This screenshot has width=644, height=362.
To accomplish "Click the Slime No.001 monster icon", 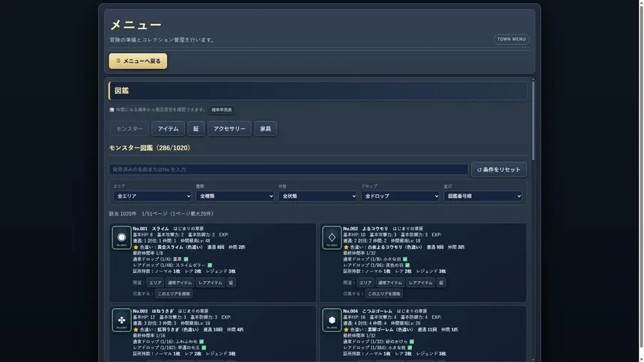I will [121, 238].
